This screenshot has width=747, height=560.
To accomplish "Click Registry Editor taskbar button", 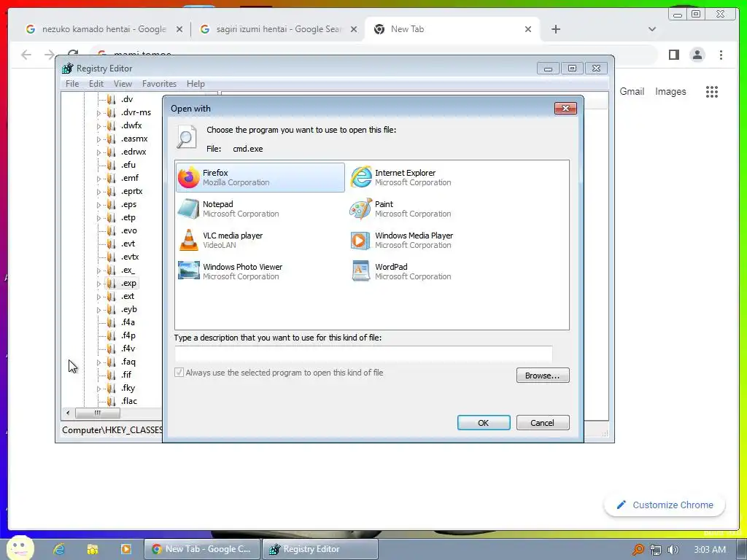I will click(320, 549).
